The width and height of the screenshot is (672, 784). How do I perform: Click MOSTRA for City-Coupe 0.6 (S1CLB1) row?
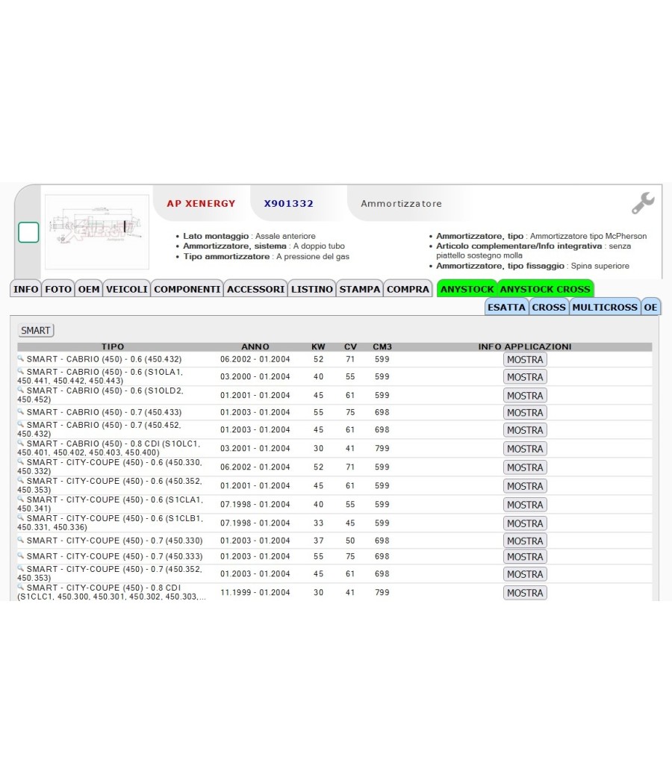525,523
